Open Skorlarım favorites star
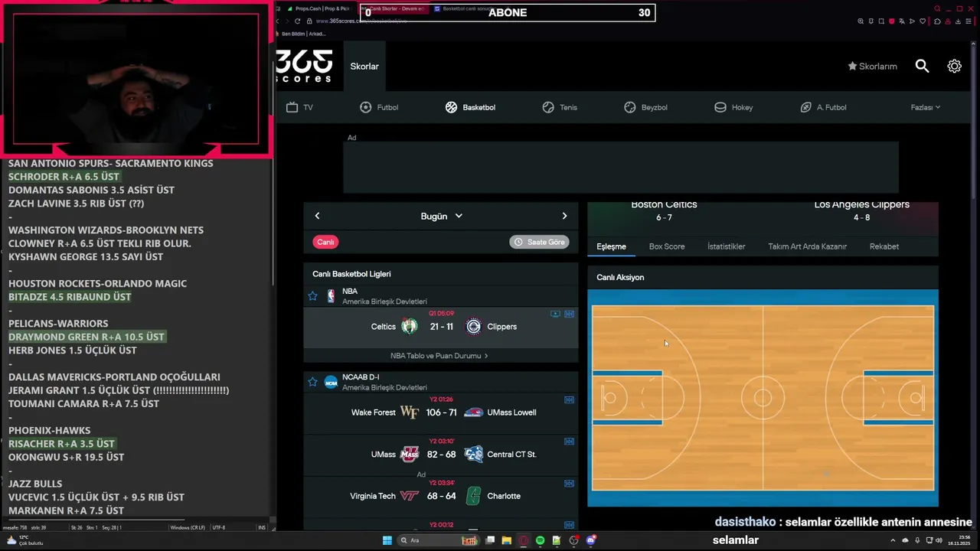 coord(872,67)
